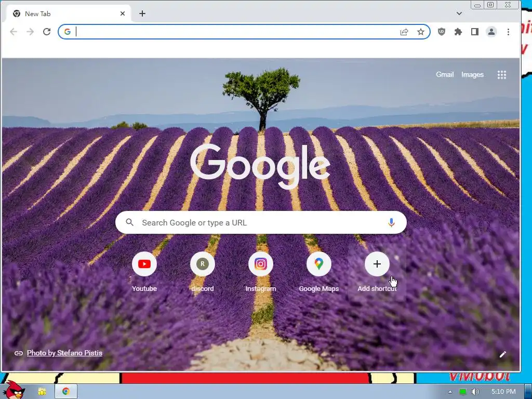Open Photo by Stefano Pistis link
Screen dimensions: 532x399
click(x=64, y=353)
